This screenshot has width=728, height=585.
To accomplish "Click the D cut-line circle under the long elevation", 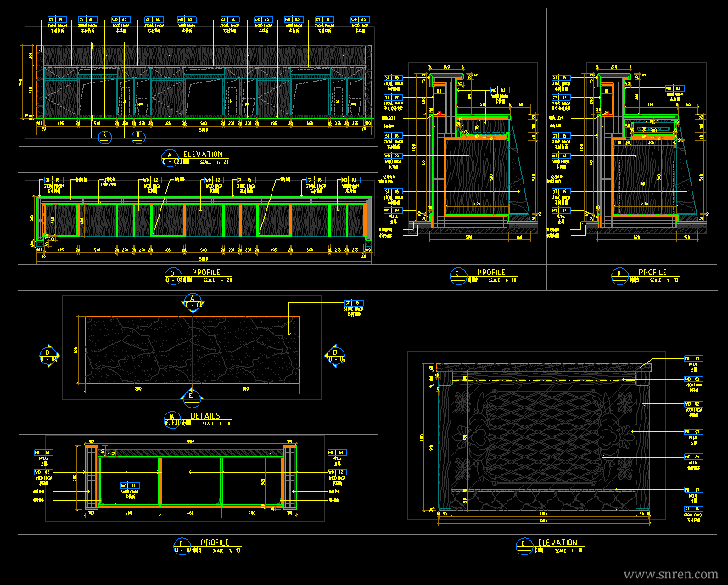I will (x=138, y=138).
